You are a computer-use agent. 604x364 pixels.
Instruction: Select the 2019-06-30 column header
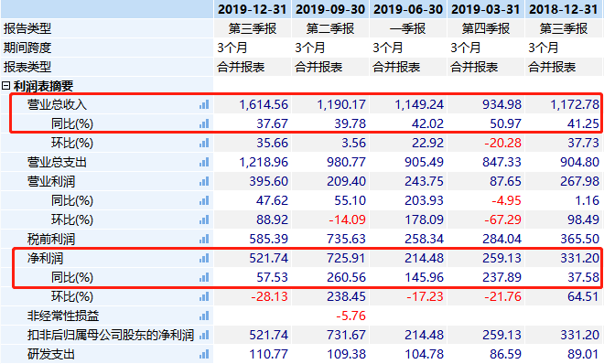[408, 9]
